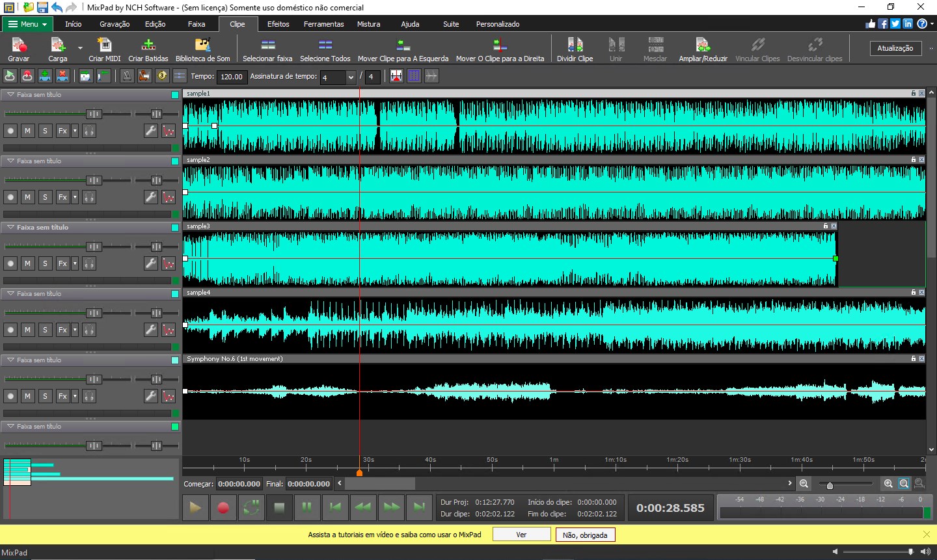Mute the first Faixa sem título track
This screenshot has height=560, width=937.
(27, 130)
